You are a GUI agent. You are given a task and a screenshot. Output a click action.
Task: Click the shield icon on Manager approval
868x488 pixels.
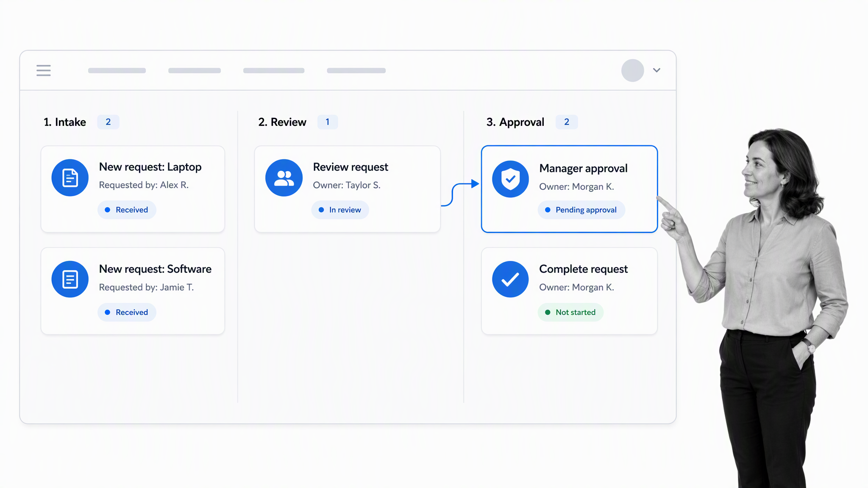coord(510,179)
